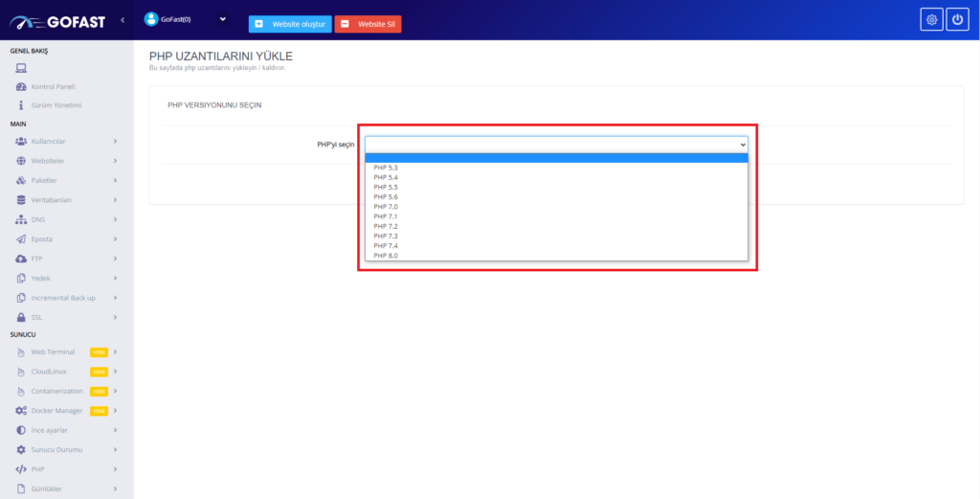
Task: Choose PHP 8.0 option
Action: pos(386,256)
